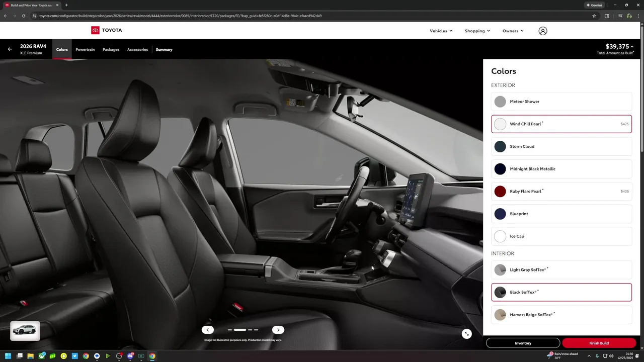Go to the Accessories step
The image size is (644, 362).
[137, 49]
